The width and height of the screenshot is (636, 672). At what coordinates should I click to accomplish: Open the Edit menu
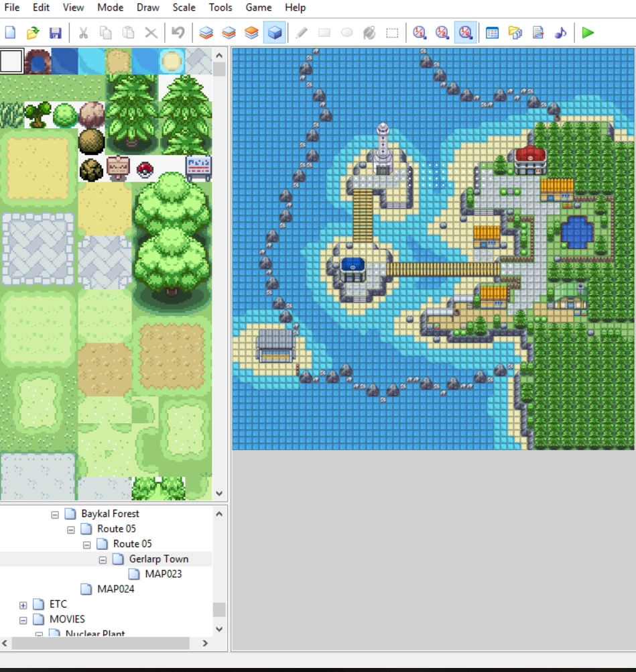pos(41,7)
